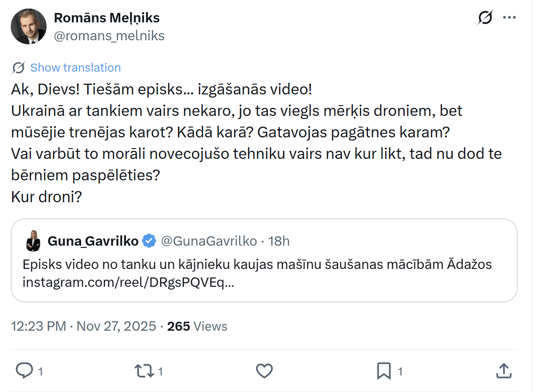Screen dimensions: 540x392
Task: View the 265 Views analytics count
Action: click(x=197, y=326)
